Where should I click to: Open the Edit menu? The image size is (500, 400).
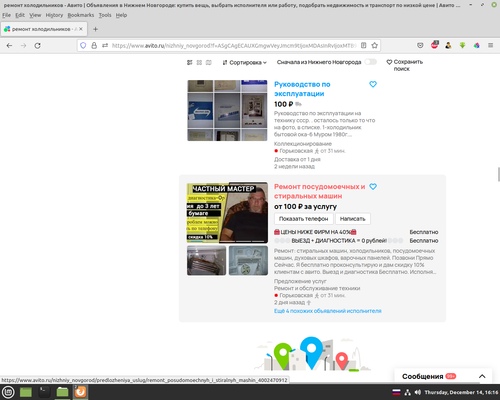tap(20, 15)
